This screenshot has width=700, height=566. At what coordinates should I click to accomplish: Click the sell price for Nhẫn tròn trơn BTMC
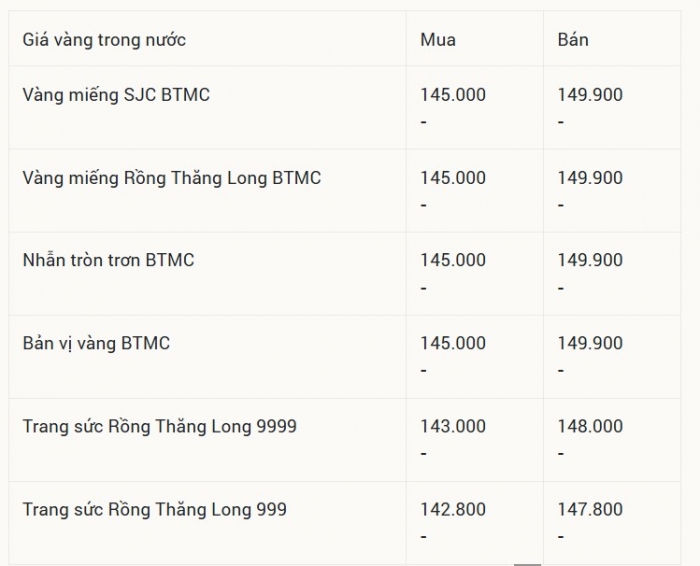click(590, 260)
